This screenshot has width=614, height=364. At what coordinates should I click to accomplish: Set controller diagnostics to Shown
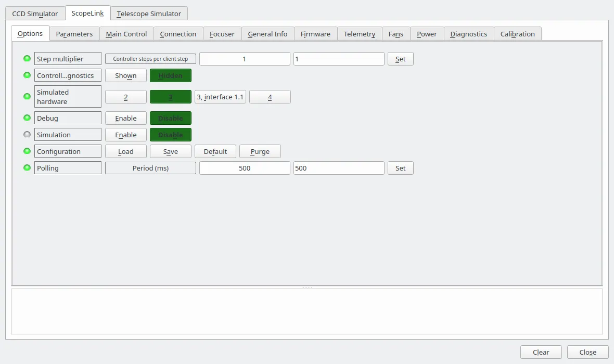click(126, 75)
